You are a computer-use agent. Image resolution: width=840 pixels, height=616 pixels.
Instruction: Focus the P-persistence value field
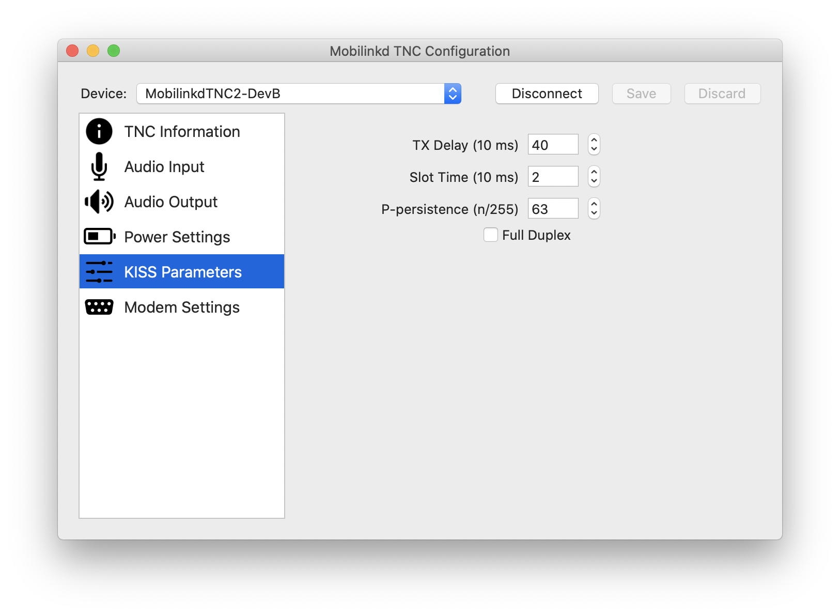tap(553, 209)
